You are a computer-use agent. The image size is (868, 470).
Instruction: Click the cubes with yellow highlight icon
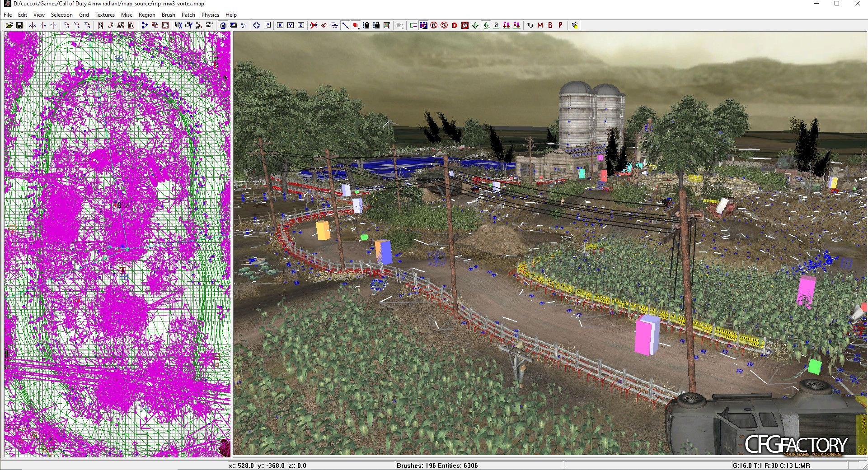574,25
